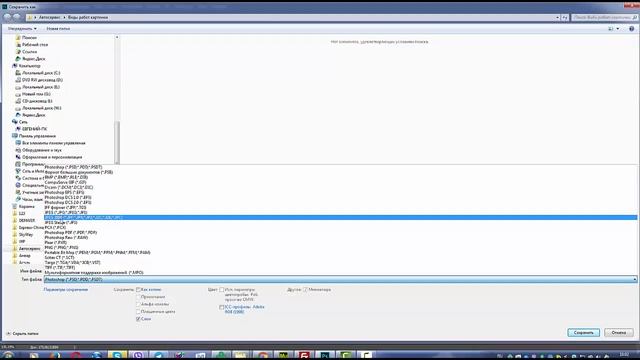This screenshot has height=360, width=640.
Task: Click the Сохранить button
Action: (x=583, y=333)
